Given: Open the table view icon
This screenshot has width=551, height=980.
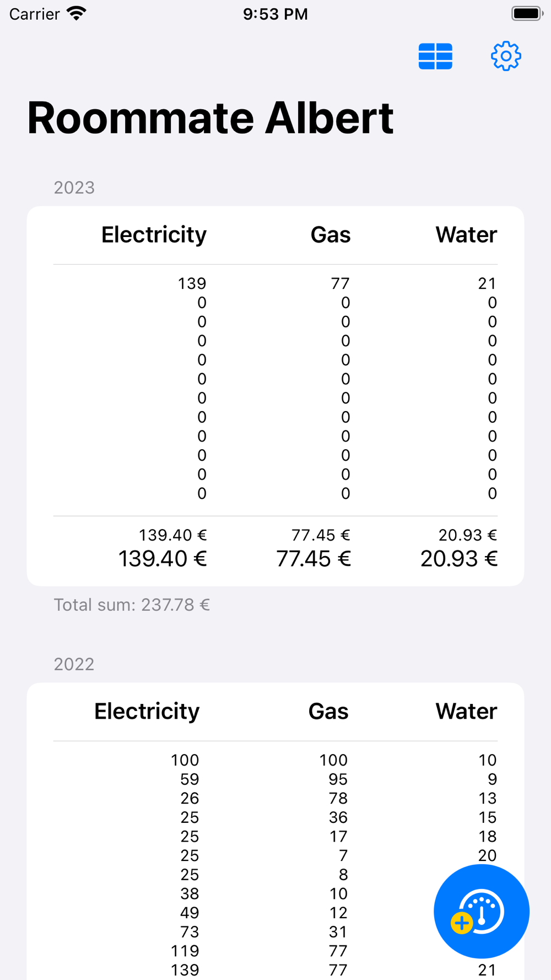Looking at the screenshot, I should coord(435,56).
